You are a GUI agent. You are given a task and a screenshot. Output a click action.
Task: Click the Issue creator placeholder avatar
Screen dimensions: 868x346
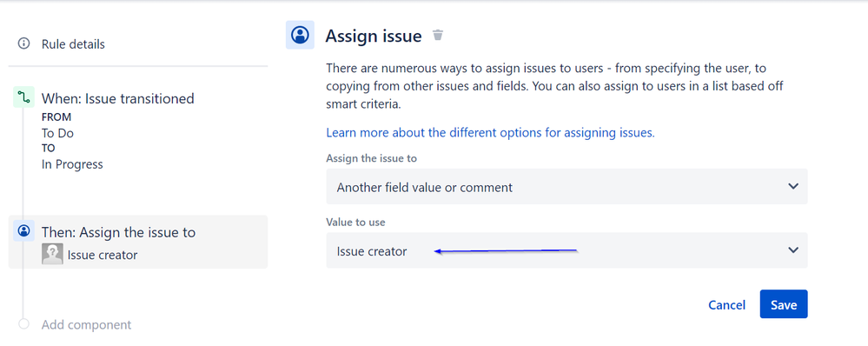pos(52,254)
